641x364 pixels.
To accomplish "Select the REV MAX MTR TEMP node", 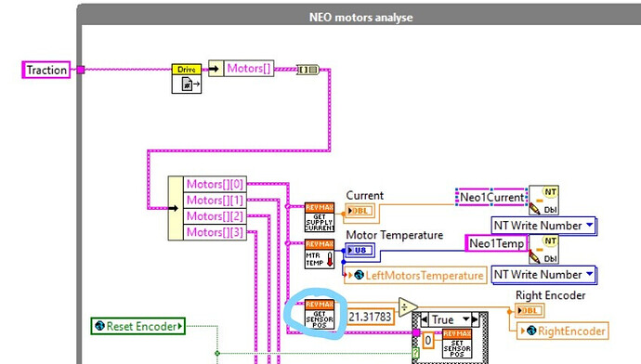I will tap(320, 254).
